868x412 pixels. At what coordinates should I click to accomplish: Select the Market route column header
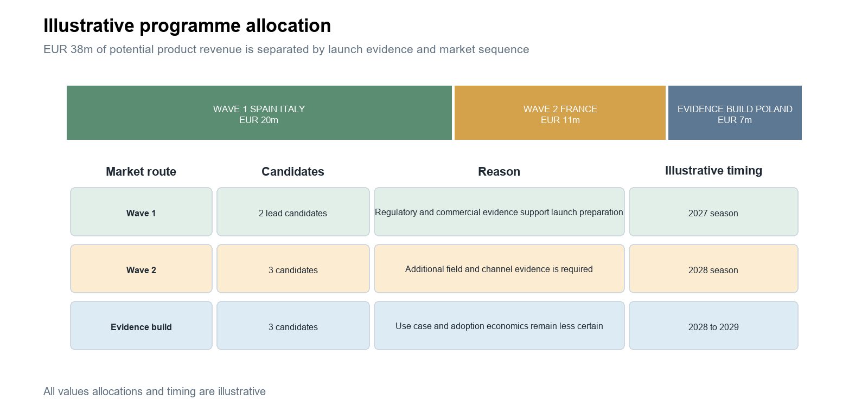coord(141,172)
